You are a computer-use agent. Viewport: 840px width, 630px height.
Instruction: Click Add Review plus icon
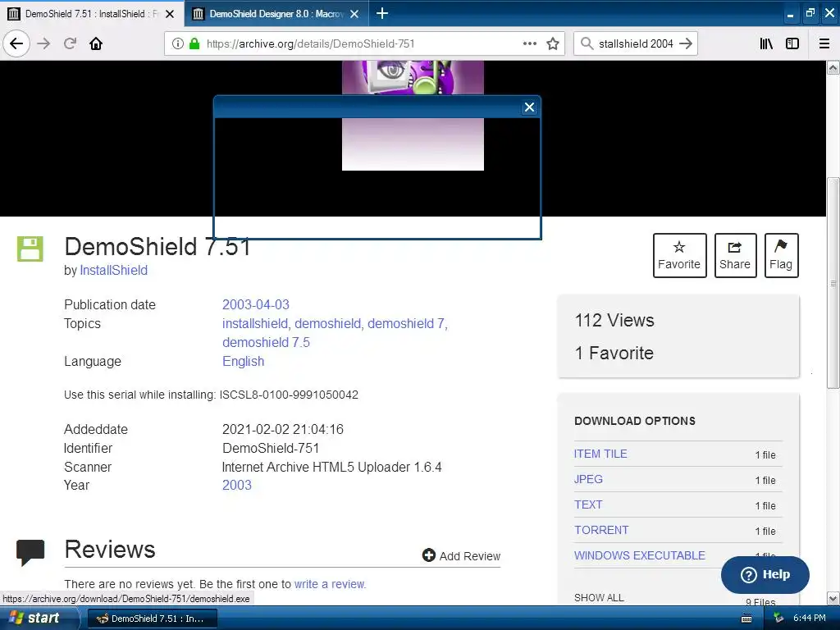click(x=428, y=555)
